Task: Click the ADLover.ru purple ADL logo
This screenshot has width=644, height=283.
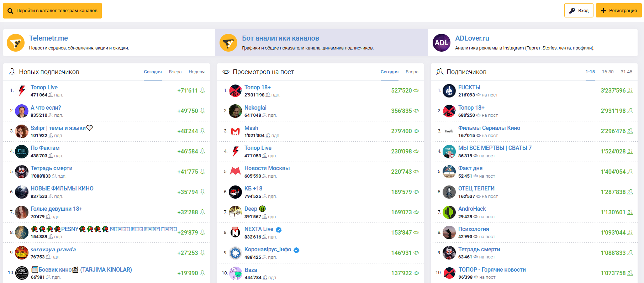Action: (x=442, y=43)
